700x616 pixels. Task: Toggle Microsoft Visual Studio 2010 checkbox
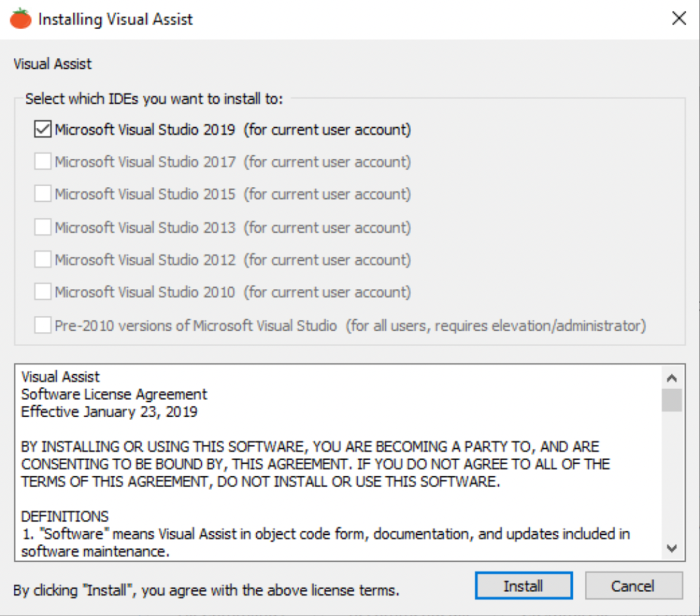coord(42,292)
